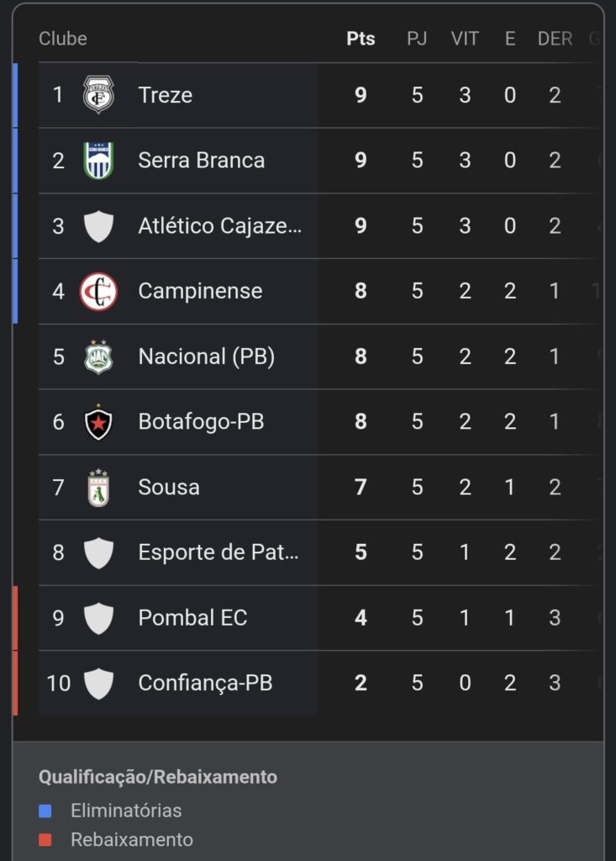Click the DER column header

point(555,39)
